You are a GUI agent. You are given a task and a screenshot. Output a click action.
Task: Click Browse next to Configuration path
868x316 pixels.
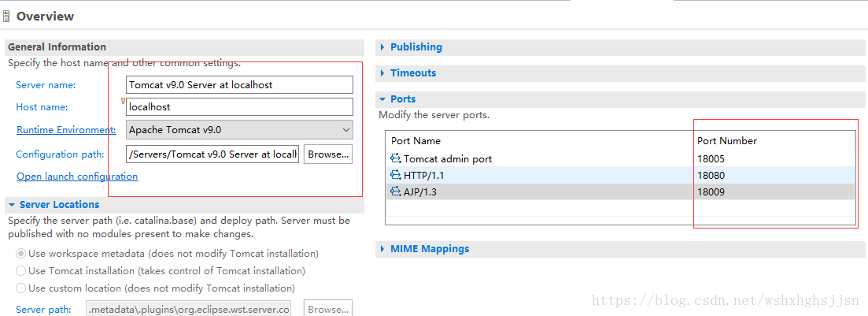pyautogui.click(x=328, y=154)
